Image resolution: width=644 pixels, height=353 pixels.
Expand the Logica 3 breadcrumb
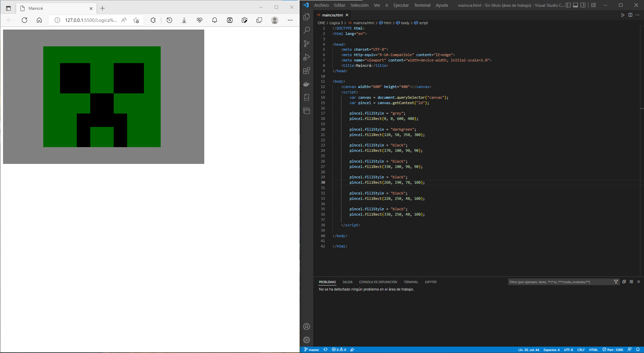(x=336, y=23)
